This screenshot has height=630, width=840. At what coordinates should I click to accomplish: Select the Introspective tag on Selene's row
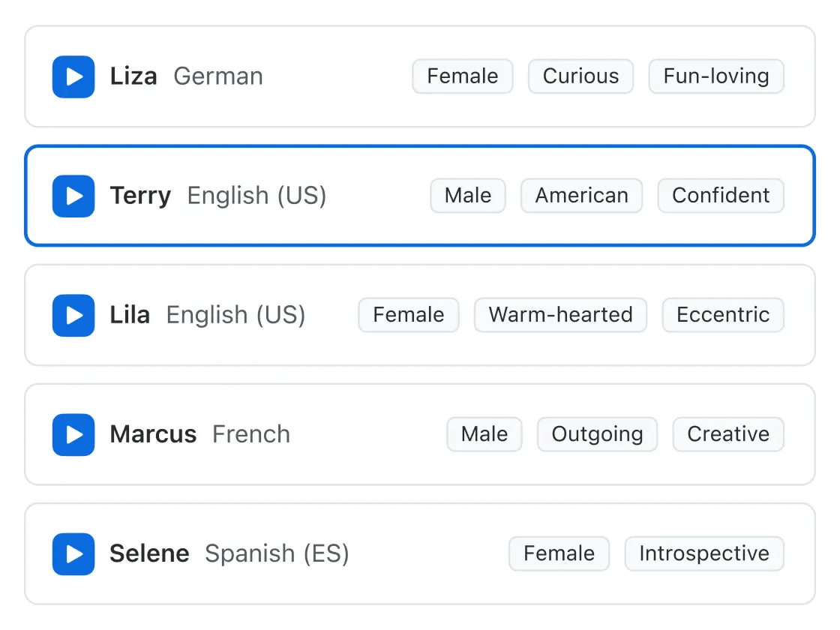point(703,553)
